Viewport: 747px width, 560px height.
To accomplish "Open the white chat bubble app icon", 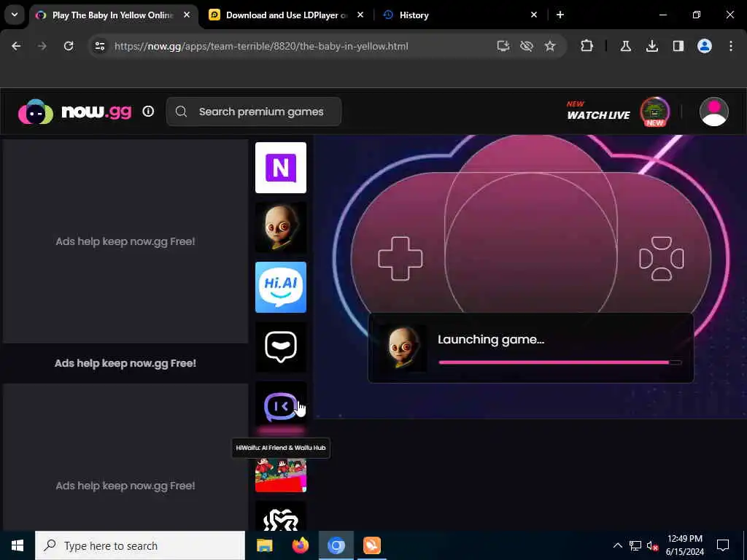I will click(281, 346).
